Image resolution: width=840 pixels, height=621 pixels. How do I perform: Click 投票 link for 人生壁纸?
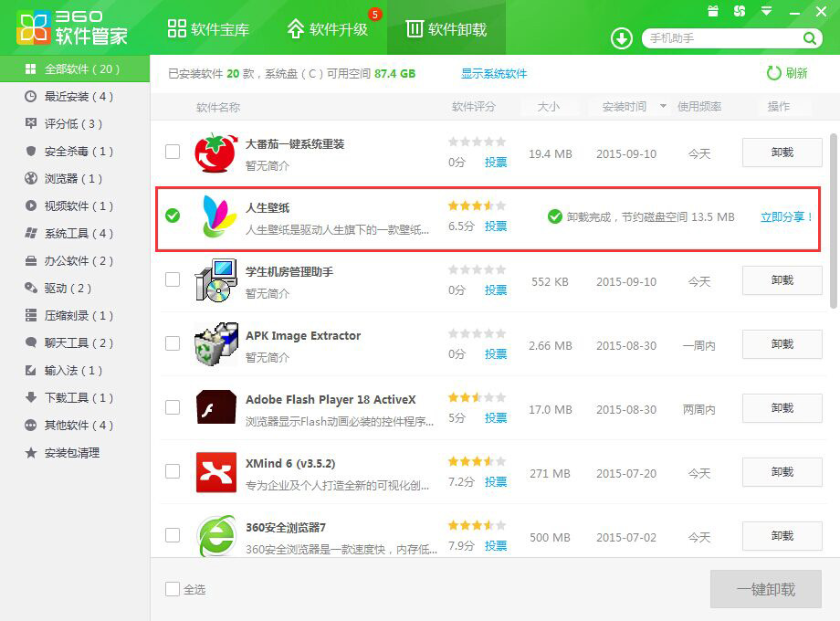(496, 226)
